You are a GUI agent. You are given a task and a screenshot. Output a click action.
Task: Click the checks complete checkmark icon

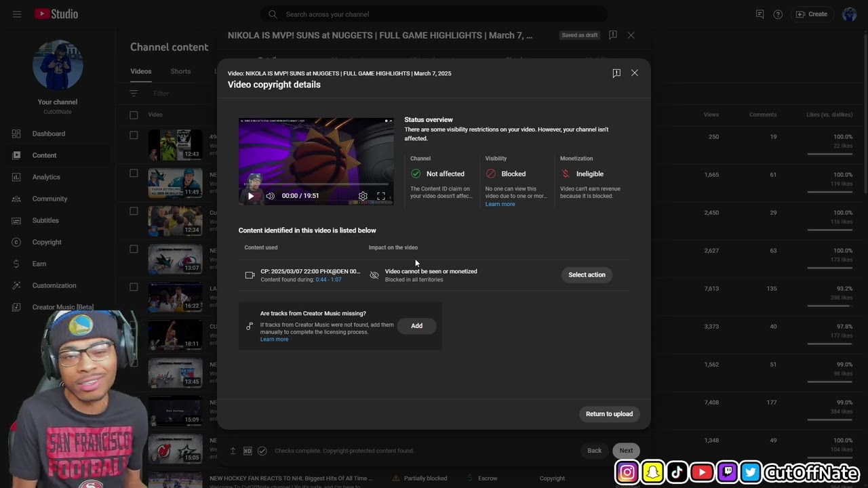(262, 451)
